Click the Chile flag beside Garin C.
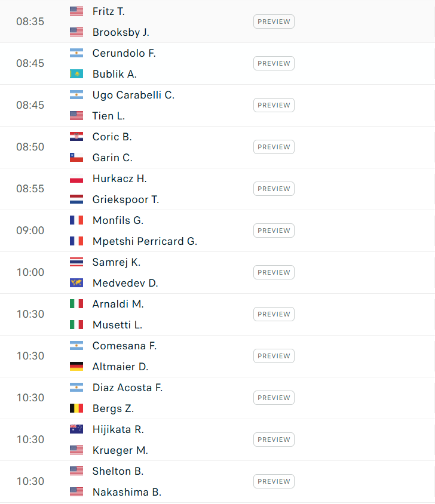The image size is (435, 504). (x=76, y=158)
